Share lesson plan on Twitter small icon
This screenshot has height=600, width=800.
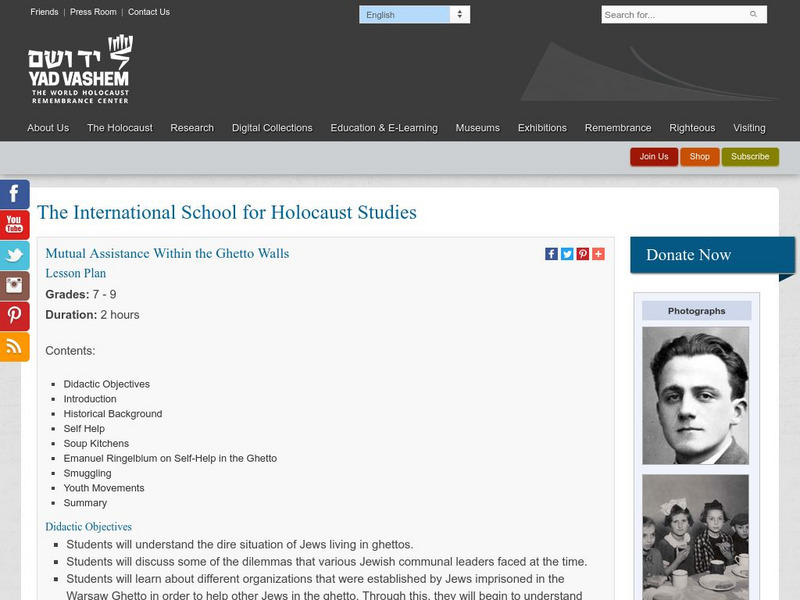click(567, 254)
